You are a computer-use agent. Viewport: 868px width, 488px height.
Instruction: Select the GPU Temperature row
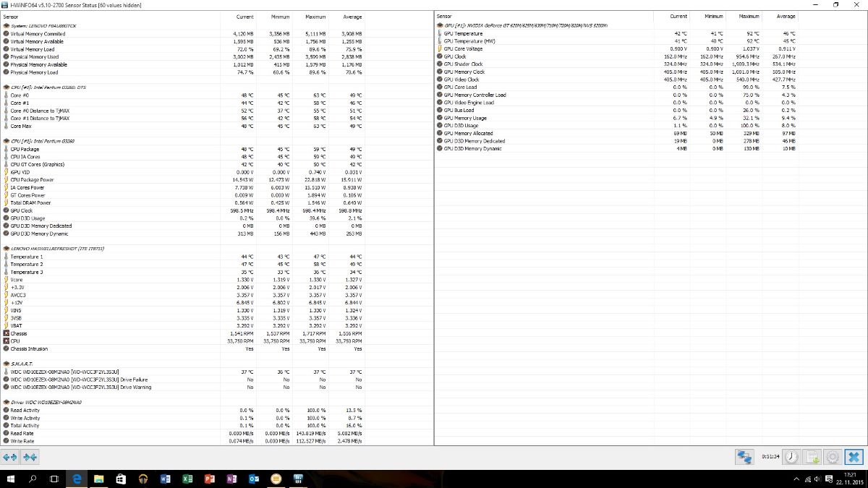click(463, 34)
